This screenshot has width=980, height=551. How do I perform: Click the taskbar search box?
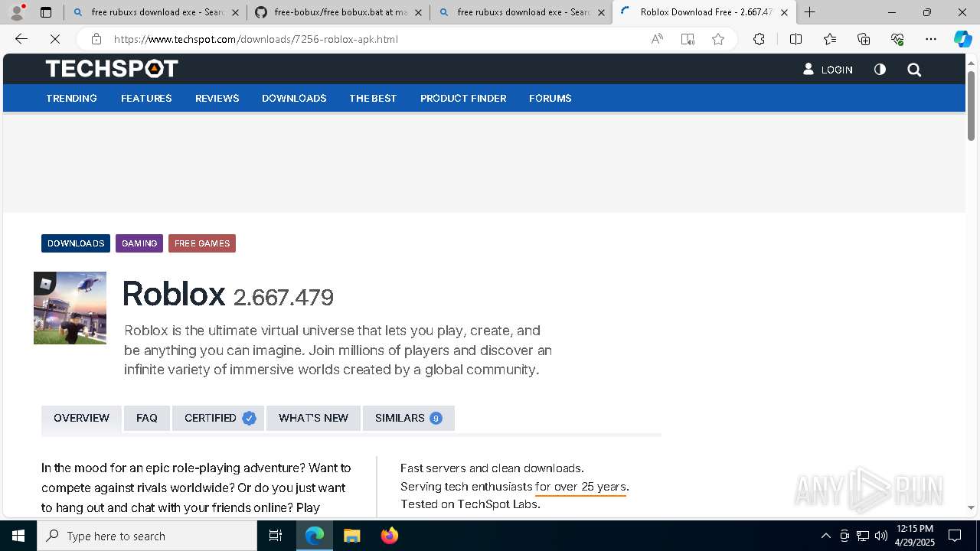[x=147, y=536]
